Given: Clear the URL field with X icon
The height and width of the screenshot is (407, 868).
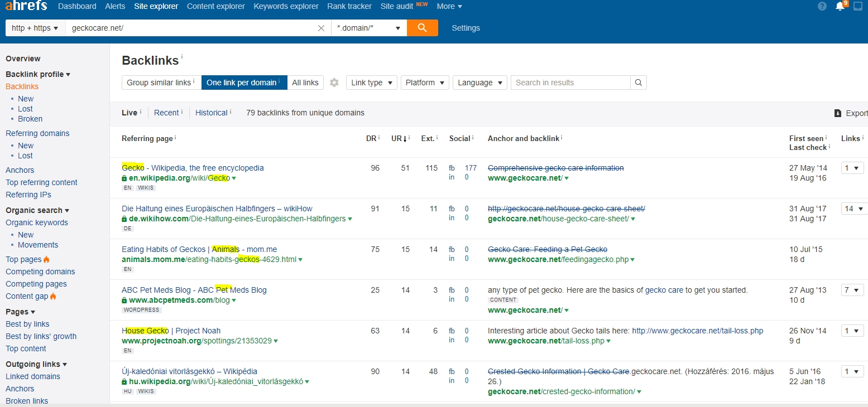Looking at the screenshot, I should (x=321, y=28).
